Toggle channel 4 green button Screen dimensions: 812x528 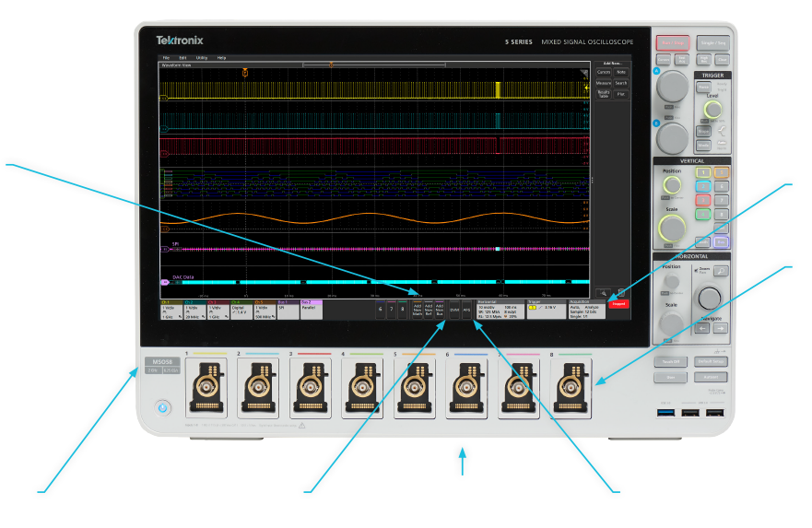click(x=703, y=215)
